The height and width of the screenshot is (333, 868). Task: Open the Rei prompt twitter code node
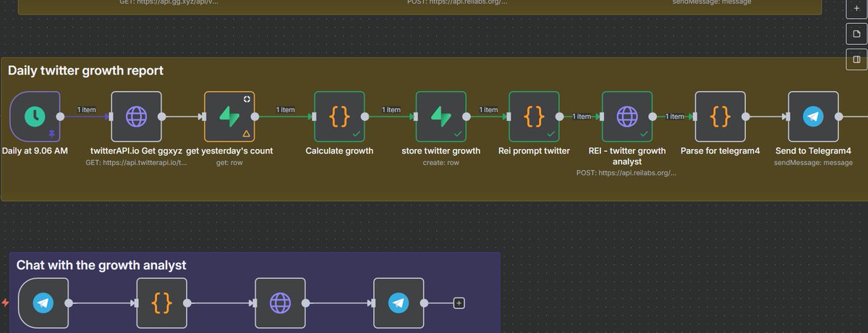[x=535, y=117]
